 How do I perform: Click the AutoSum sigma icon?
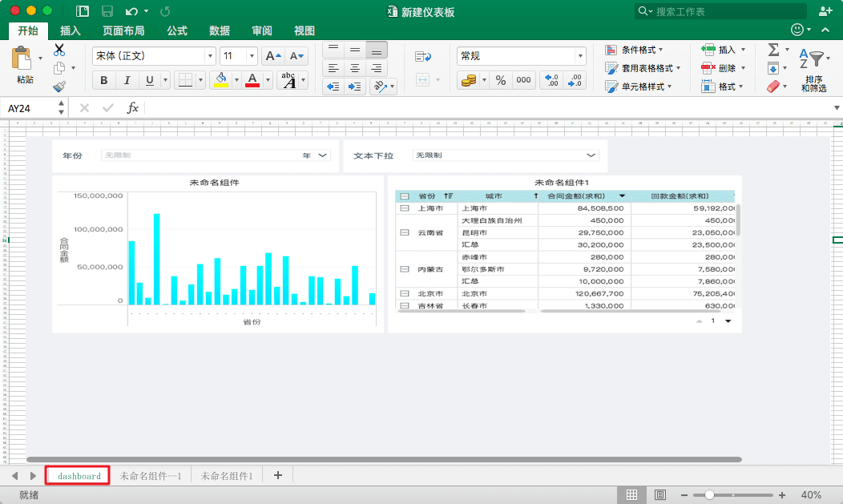pos(772,50)
